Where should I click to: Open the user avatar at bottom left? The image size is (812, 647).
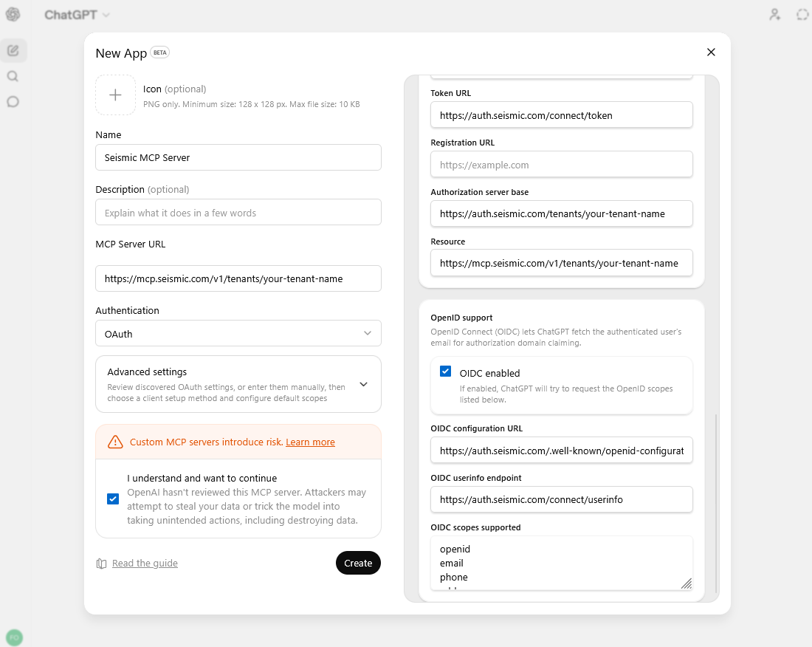[14, 637]
